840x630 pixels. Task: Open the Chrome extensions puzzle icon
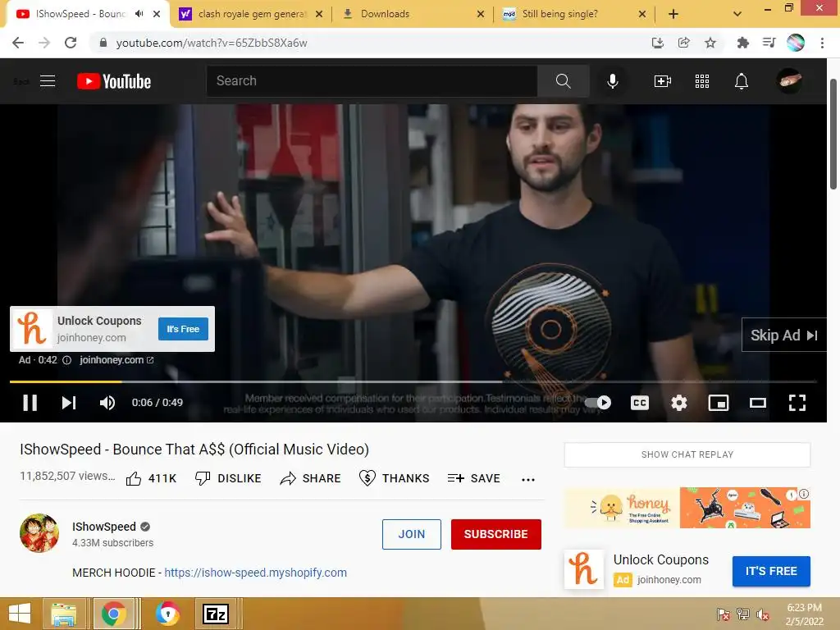tap(742, 43)
